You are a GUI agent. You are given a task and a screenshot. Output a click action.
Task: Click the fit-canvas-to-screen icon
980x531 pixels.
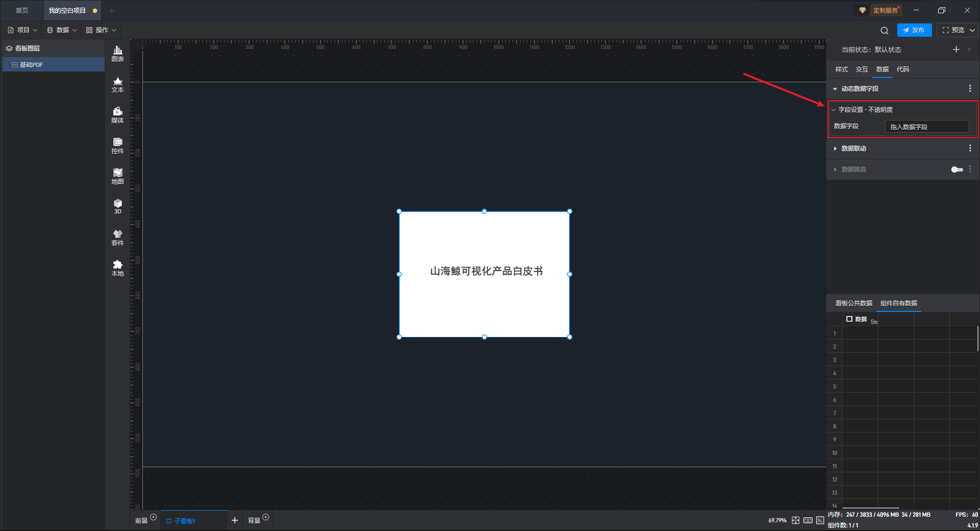click(x=796, y=520)
